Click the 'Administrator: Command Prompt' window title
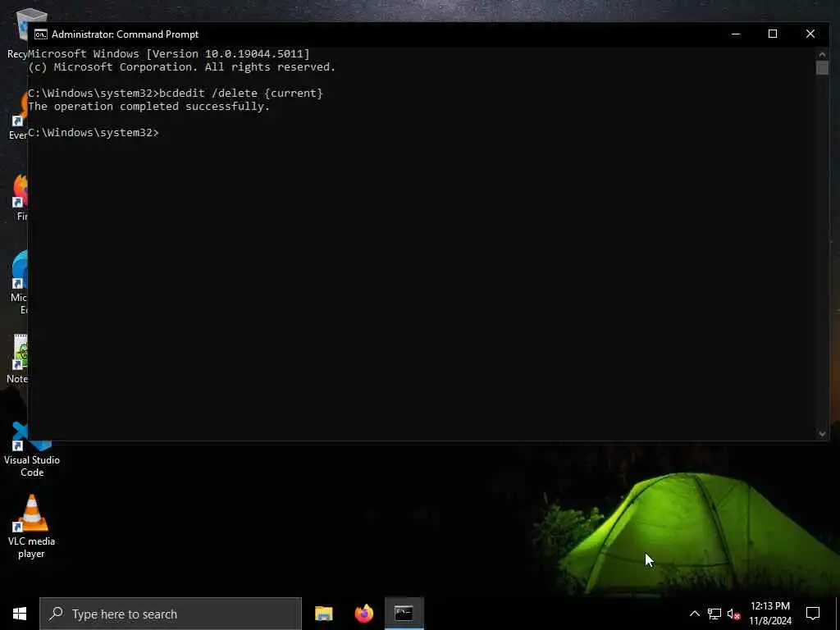The image size is (840, 630). pyautogui.click(x=125, y=34)
